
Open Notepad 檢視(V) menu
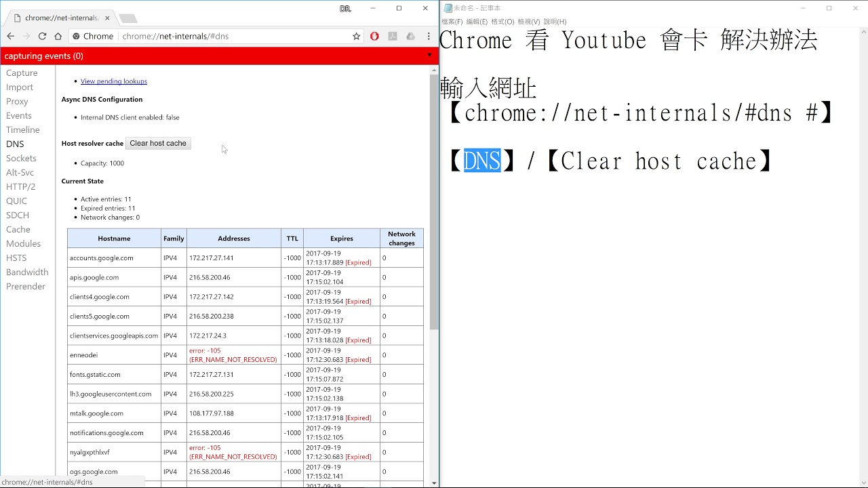(529, 22)
